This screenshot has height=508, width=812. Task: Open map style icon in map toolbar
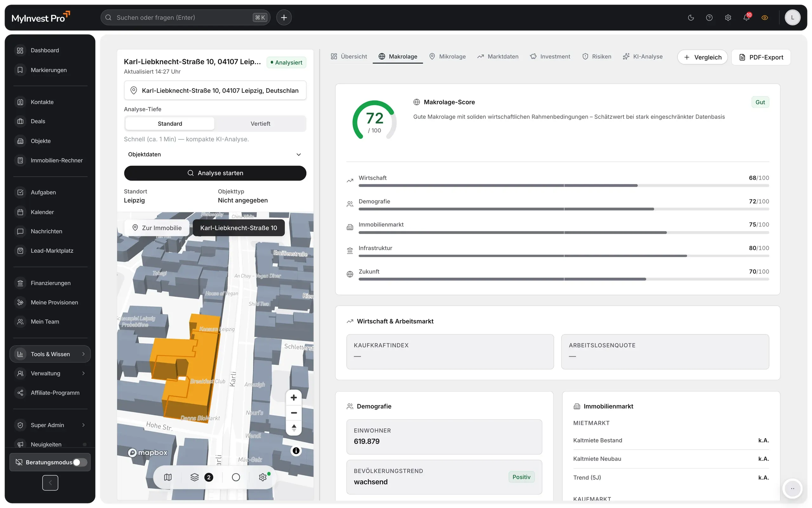(x=168, y=477)
